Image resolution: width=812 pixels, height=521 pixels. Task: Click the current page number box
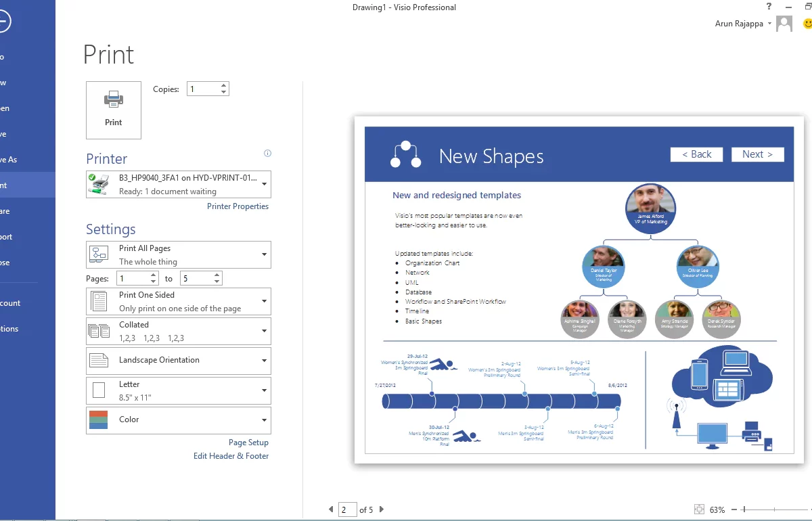click(347, 509)
